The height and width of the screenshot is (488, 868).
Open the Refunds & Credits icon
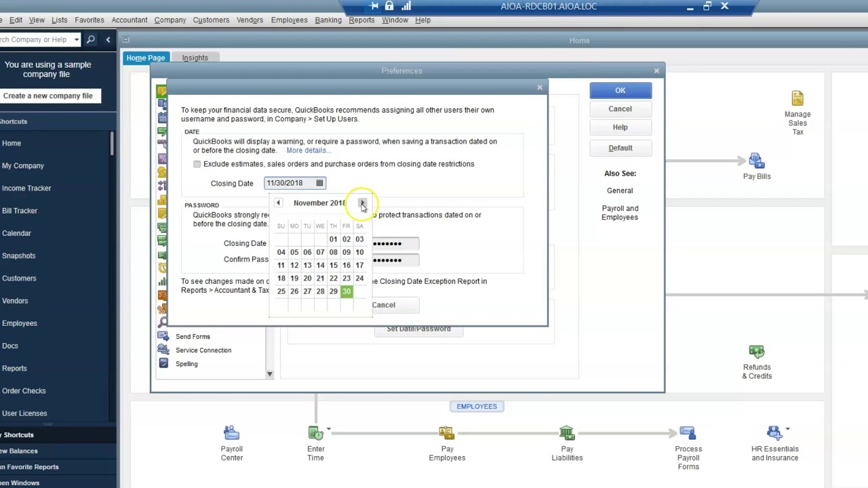[x=757, y=352]
